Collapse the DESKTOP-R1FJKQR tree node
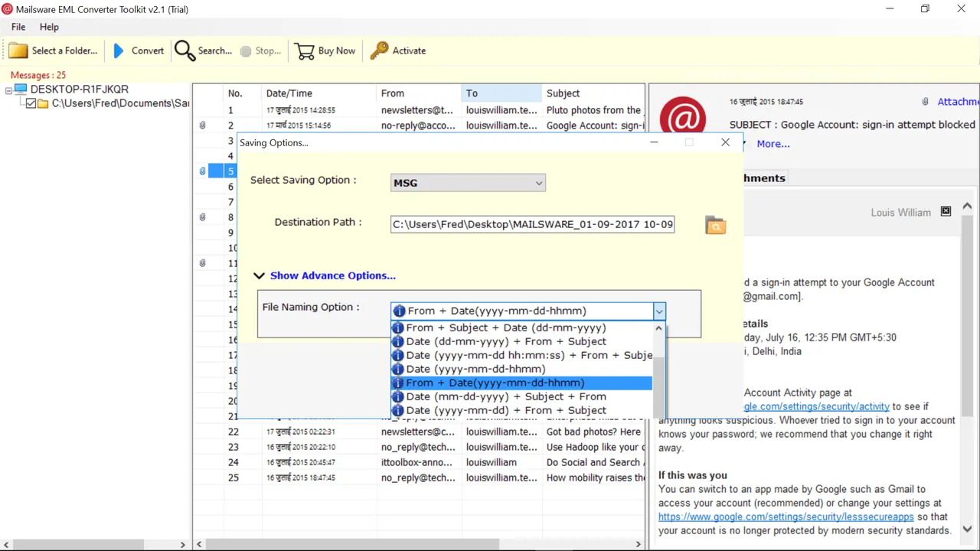 (9, 90)
